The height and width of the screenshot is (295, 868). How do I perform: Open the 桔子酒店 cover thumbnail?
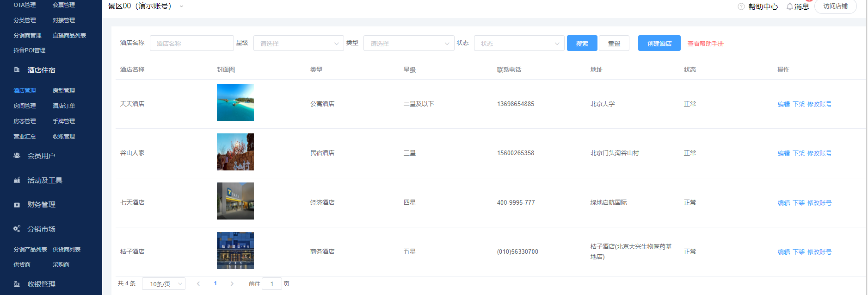(x=235, y=251)
